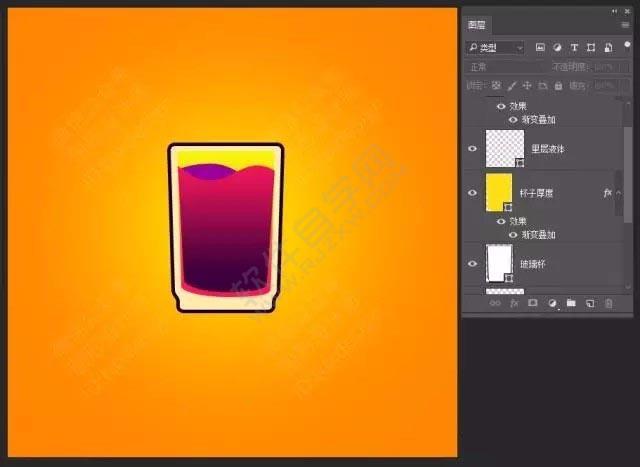Add layer mask button at panel bottom

point(533,303)
